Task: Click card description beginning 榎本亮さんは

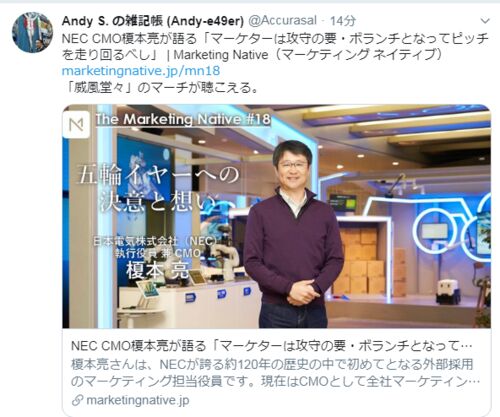Action: point(275,373)
